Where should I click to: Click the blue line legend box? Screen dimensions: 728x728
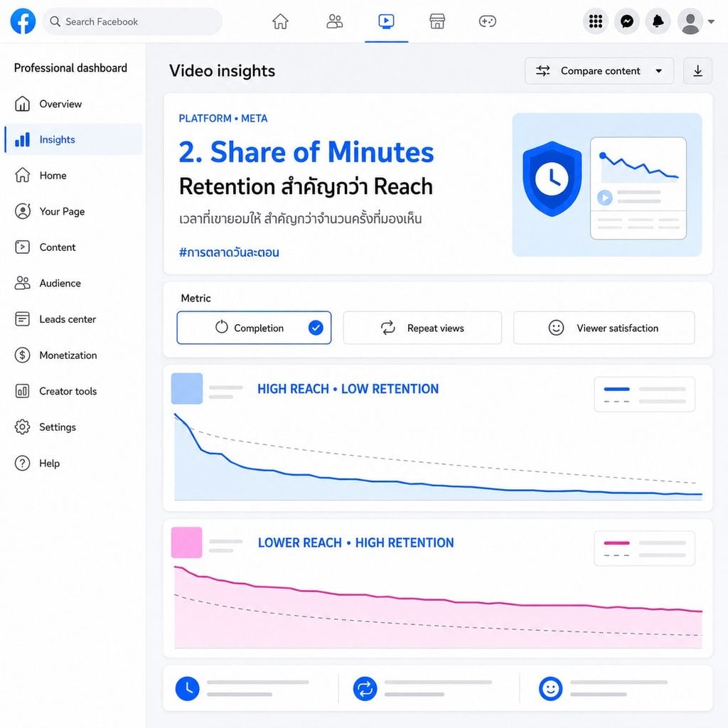pyautogui.click(x=644, y=394)
